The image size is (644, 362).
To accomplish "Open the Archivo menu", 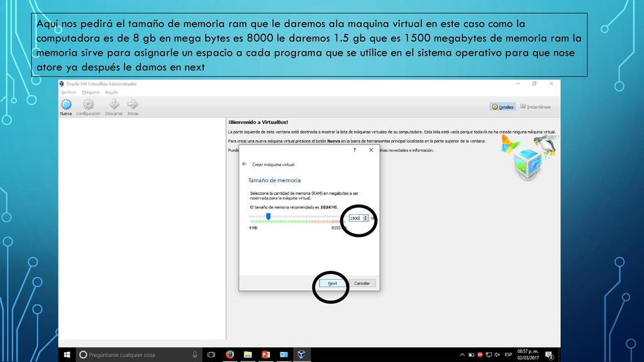I will tap(69, 92).
